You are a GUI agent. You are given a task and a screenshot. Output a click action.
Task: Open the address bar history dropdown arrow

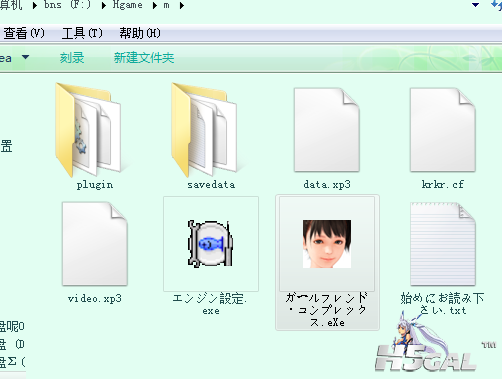[476, 5]
